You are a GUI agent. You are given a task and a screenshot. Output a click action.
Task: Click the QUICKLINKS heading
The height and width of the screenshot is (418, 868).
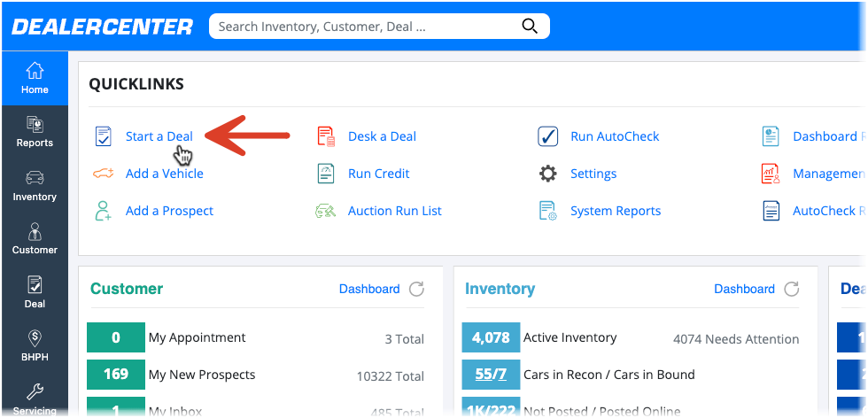[x=136, y=84]
